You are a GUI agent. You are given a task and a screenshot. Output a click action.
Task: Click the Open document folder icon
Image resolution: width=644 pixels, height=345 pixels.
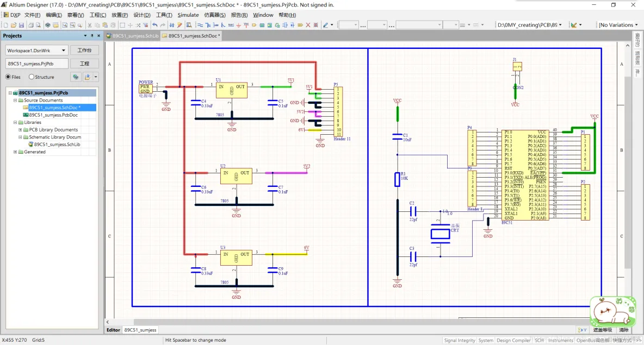14,25
